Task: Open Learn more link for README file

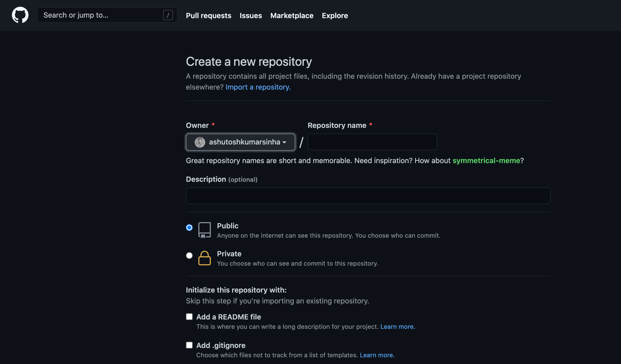Action: click(x=398, y=326)
